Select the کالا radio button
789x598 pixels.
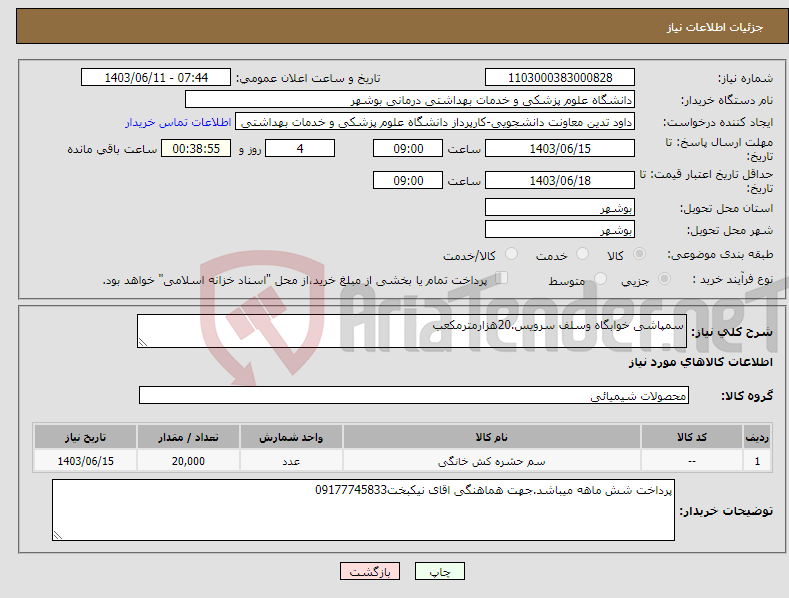639,254
